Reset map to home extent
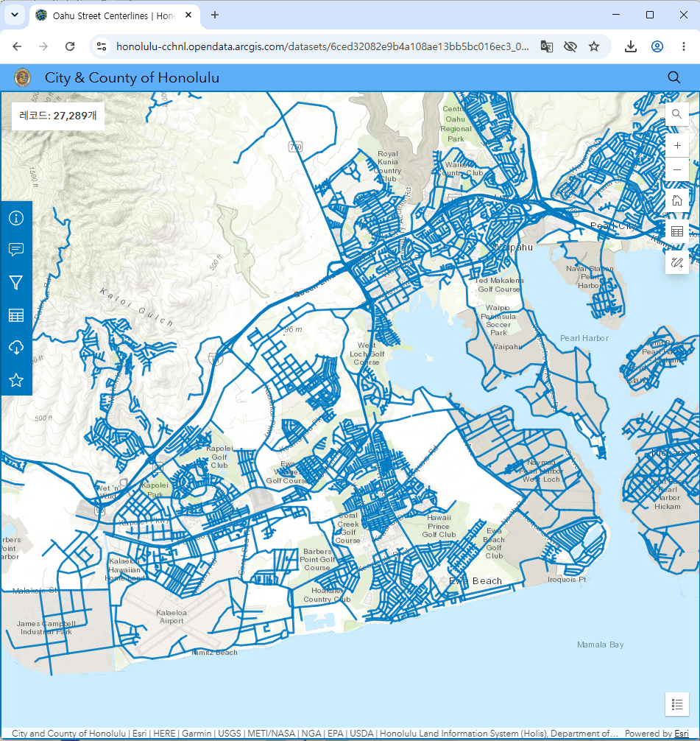The width and height of the screenshot is (700, 741). coord(677,200)
